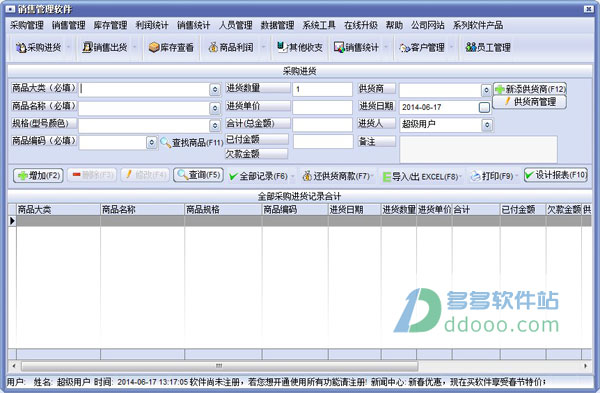The image size is (600, 393).
Task: Click 增加(F2) add button
Action: 38,175
